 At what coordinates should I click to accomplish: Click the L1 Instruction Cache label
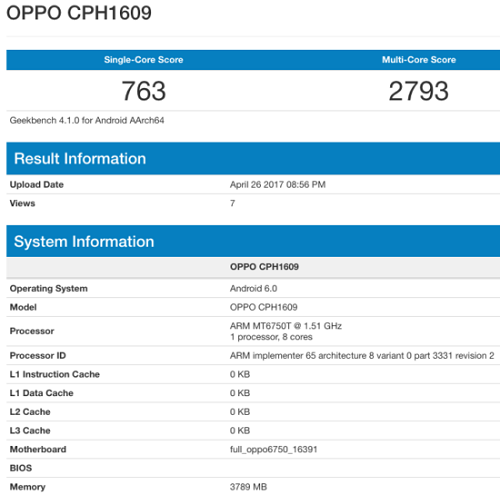(x=55, y=374)
